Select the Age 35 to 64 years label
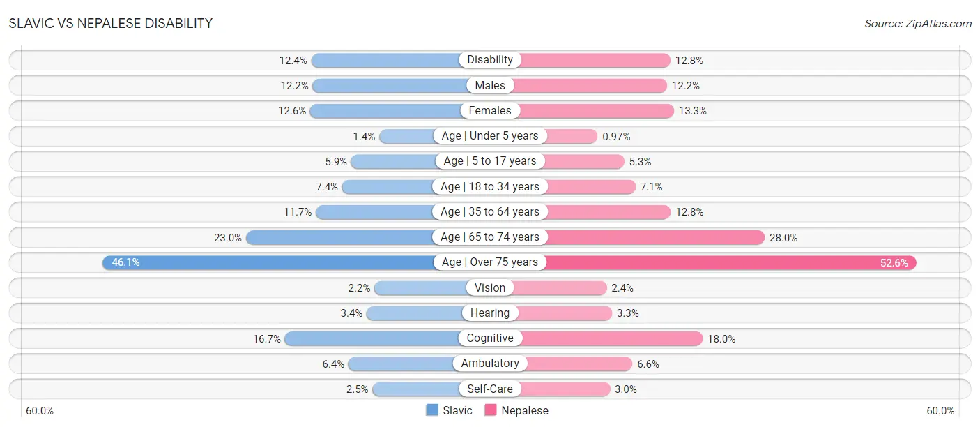The image size is (980, 427). point(490,211)
